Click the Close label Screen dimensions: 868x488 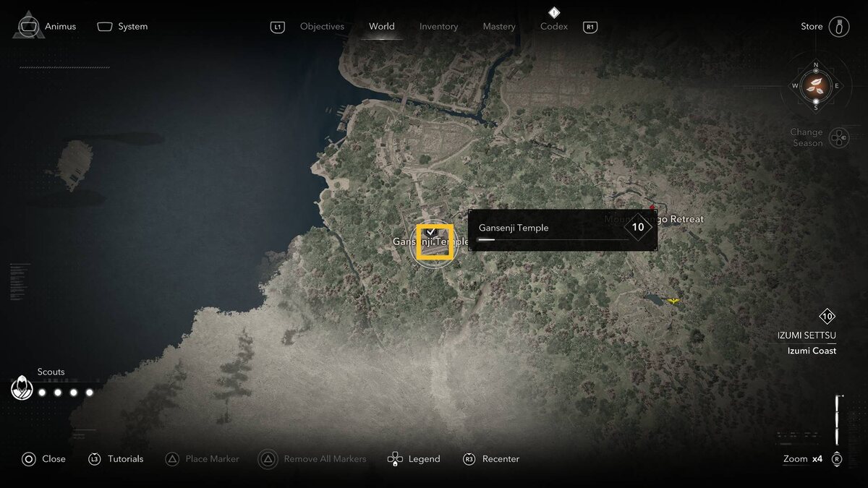(x=54, y=459)
